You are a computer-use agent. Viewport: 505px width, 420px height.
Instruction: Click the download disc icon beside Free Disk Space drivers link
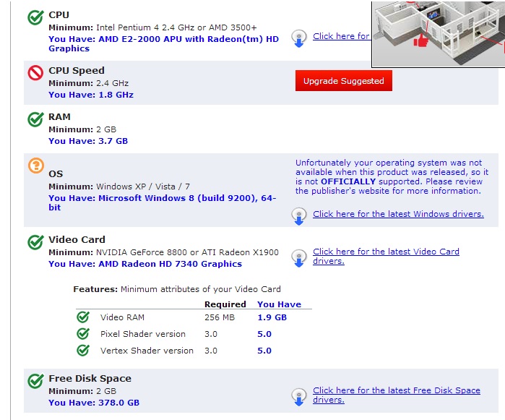click(299, 397)
